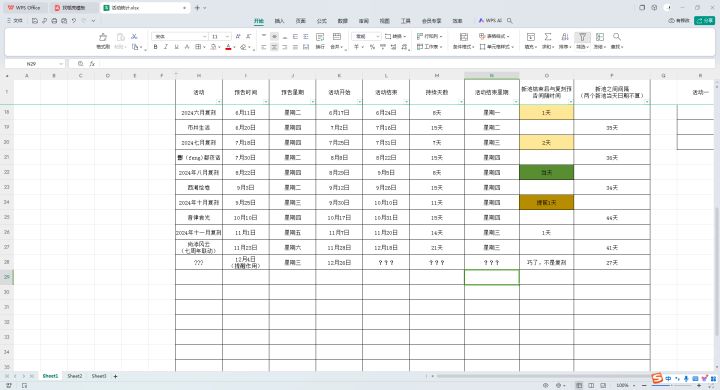Click the insert function fx icon
Screen dimensions: 720x390
coord(92,64)
